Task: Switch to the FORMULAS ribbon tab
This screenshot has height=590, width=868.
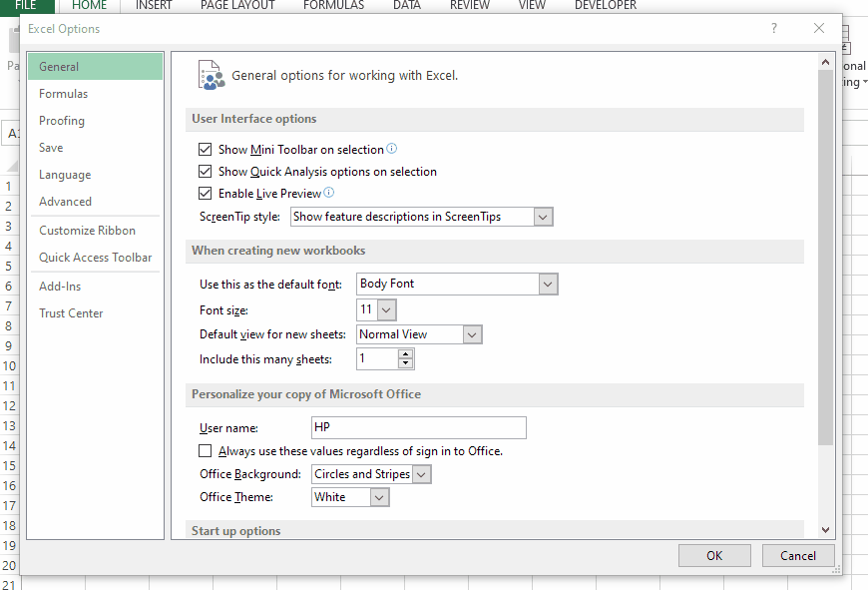Action: 334,6
